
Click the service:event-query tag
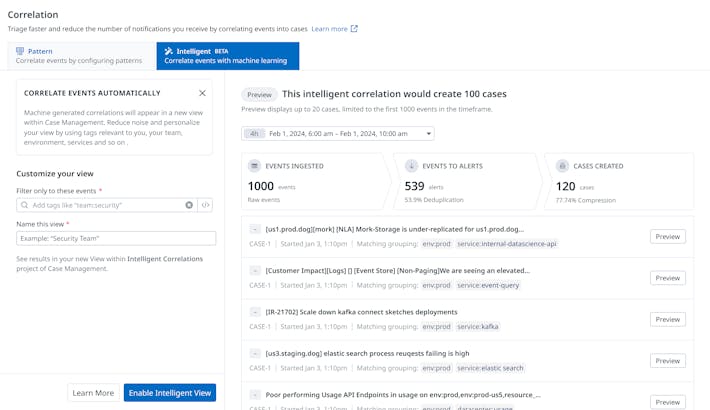488,285
